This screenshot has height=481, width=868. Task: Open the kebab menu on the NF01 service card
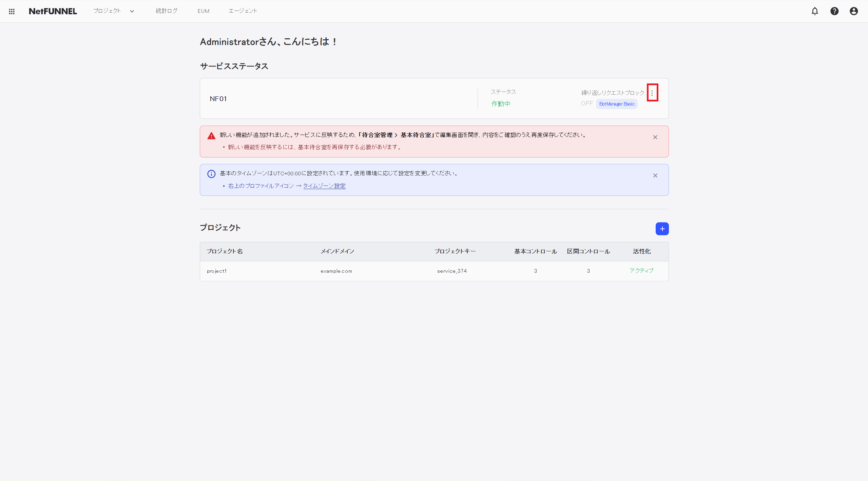[653, 92]
